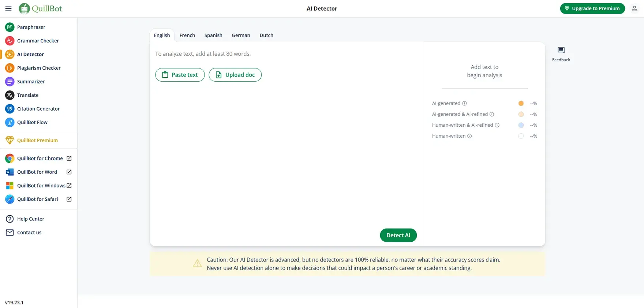Open the Help Center link
The width and height of the screenshot is (644, 308).
[31, 219]
